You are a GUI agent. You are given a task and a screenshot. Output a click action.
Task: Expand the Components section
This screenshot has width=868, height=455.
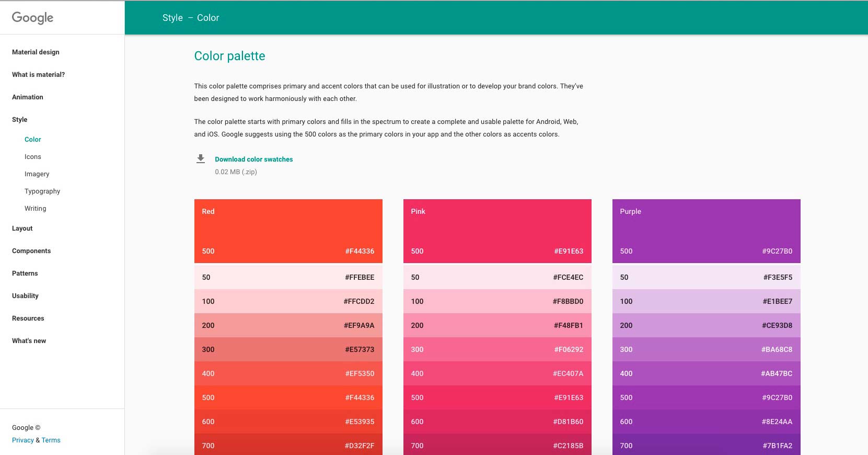(31, 251)
